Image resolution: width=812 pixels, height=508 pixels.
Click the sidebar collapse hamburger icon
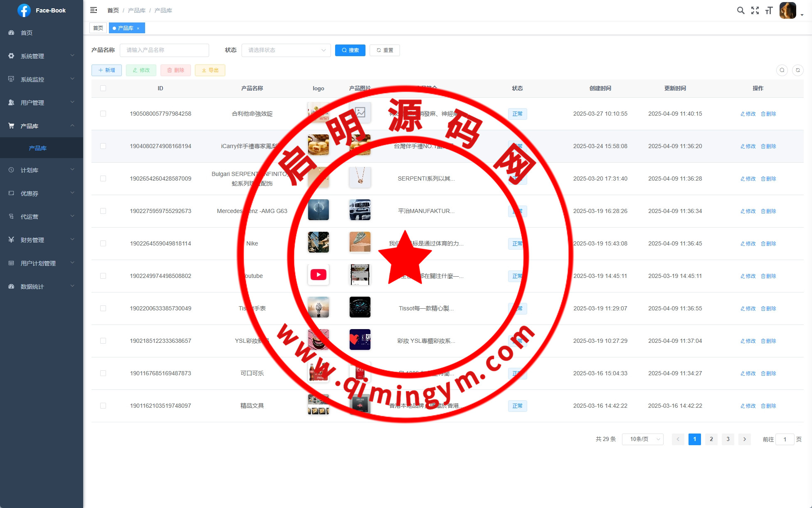point(94,10)
